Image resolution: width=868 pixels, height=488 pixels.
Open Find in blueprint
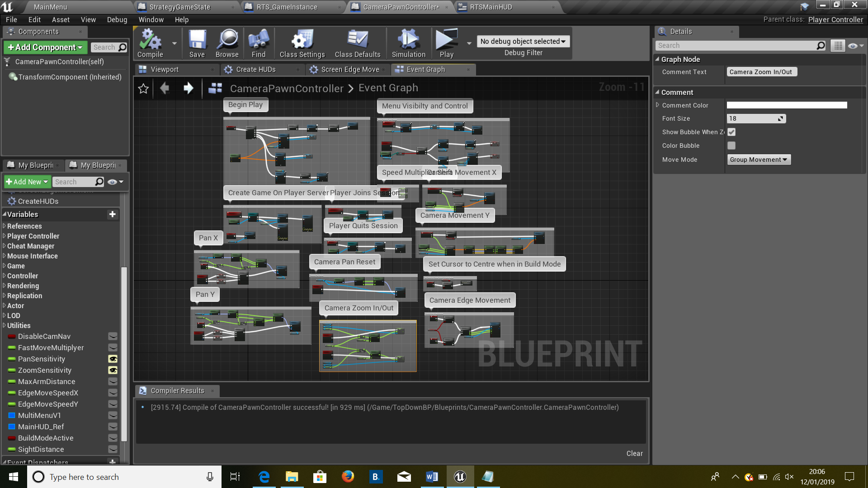pyautogui.click(x=259, y=44)
